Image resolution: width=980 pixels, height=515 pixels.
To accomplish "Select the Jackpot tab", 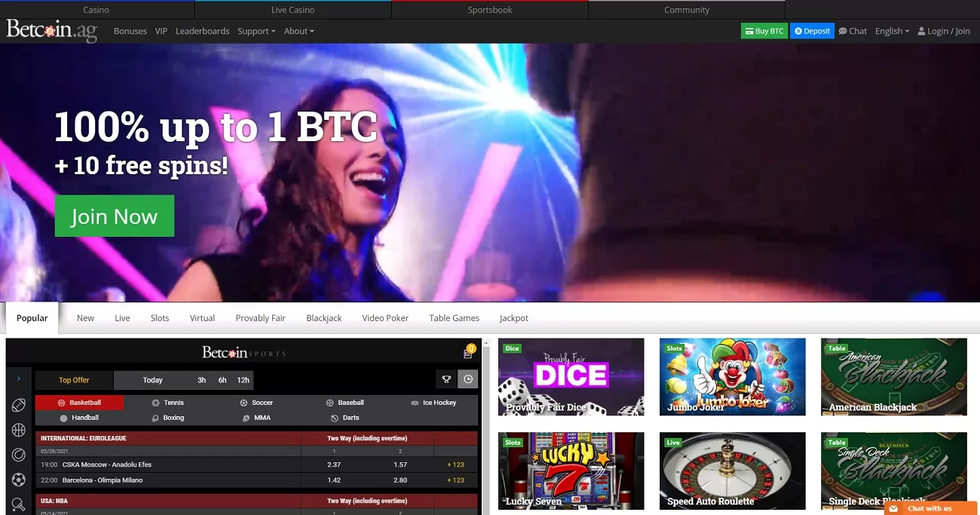I will click(x=514, y=318).
